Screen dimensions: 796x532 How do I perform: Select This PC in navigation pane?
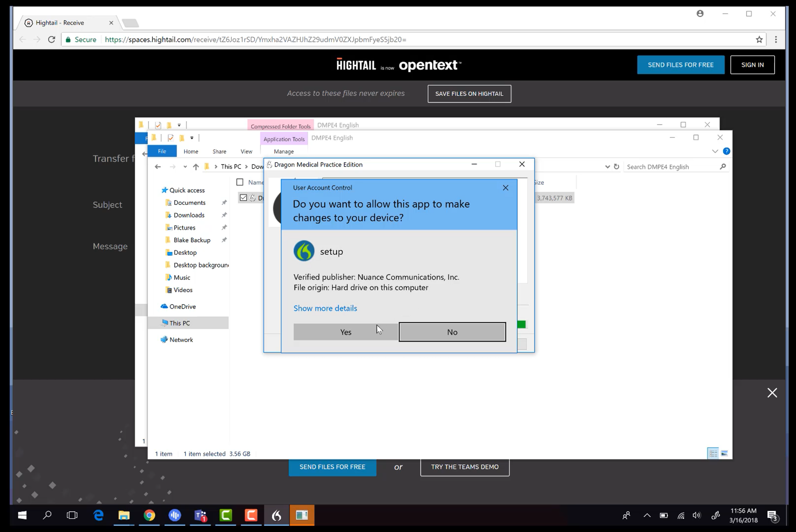tap(180, 323)
